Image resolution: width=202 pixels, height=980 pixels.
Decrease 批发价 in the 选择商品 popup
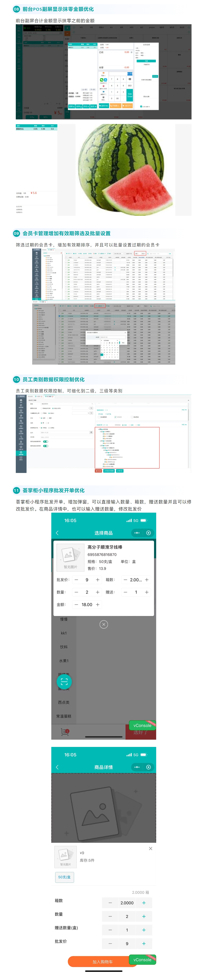click(x=76, y=580)
